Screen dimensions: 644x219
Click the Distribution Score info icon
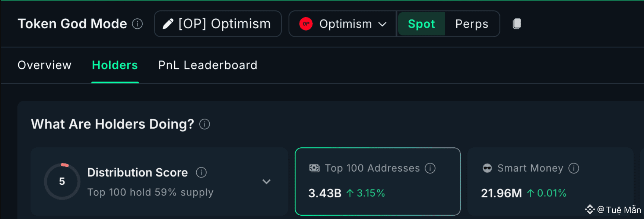pos(201,172)
